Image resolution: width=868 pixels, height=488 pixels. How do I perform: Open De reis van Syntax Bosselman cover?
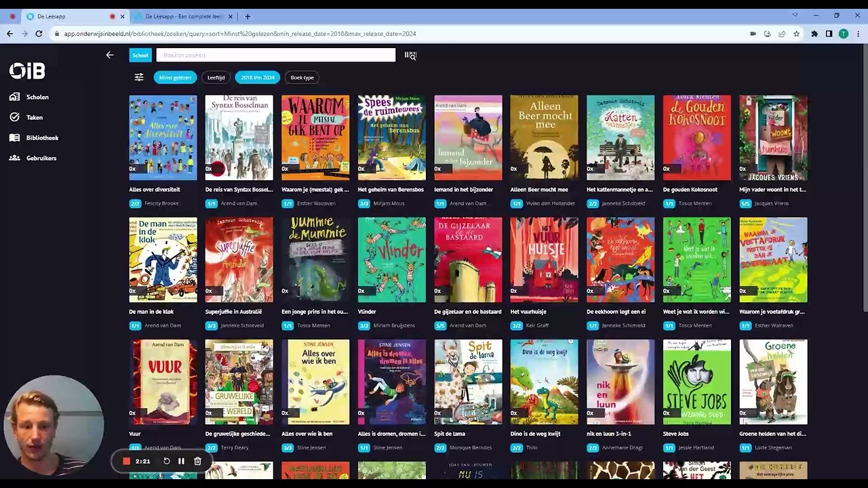click(239, 138)
